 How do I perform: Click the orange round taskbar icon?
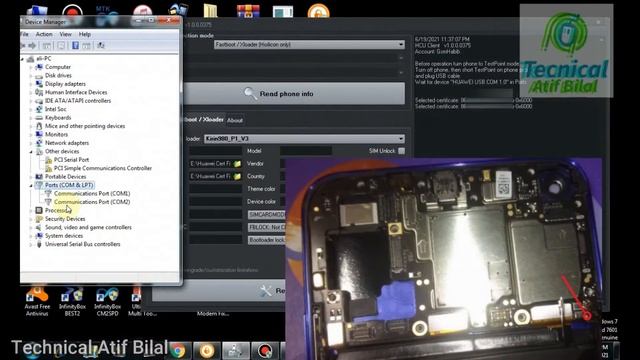pyautogui.click(x=207, y=351)
